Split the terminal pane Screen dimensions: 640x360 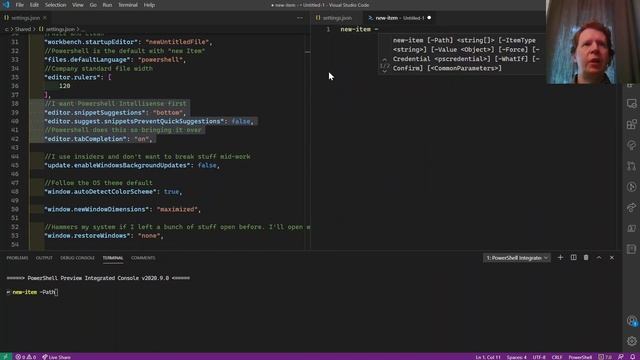573,258
